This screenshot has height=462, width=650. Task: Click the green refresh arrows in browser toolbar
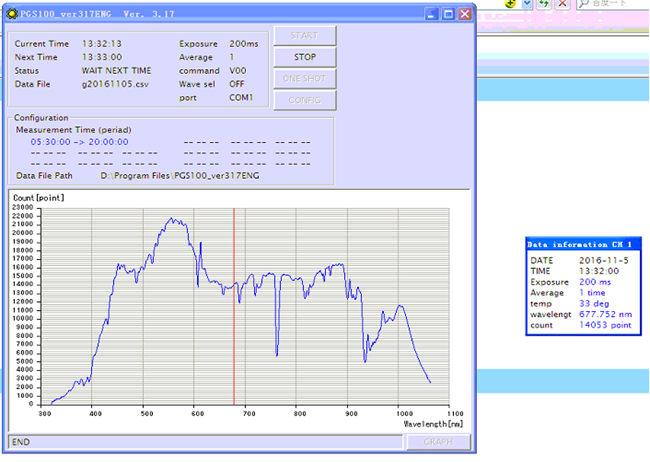[544, 4]
